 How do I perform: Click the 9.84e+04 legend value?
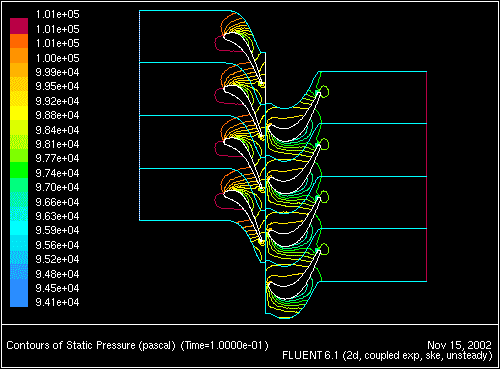pyautogui.click(x=57, y=130)
